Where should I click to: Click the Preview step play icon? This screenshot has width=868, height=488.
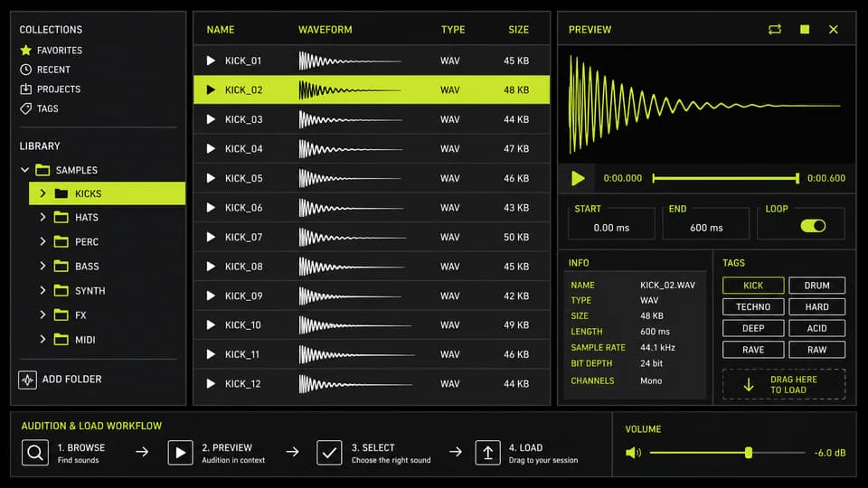pos(180,453)
